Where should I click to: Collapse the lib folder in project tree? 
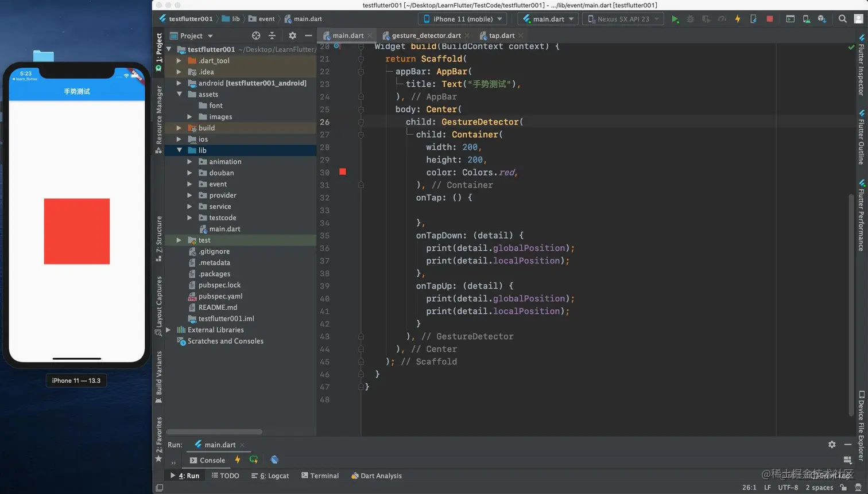180,150
